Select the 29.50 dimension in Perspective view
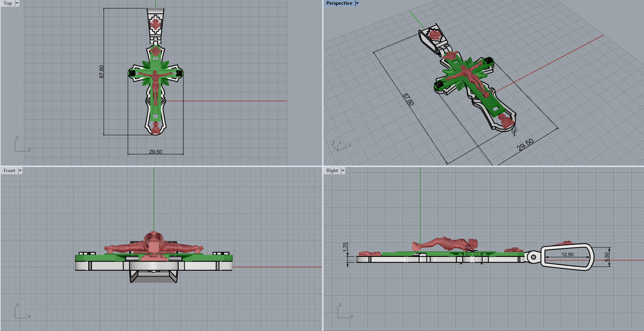The image size is (644, 331). point(525,145)
